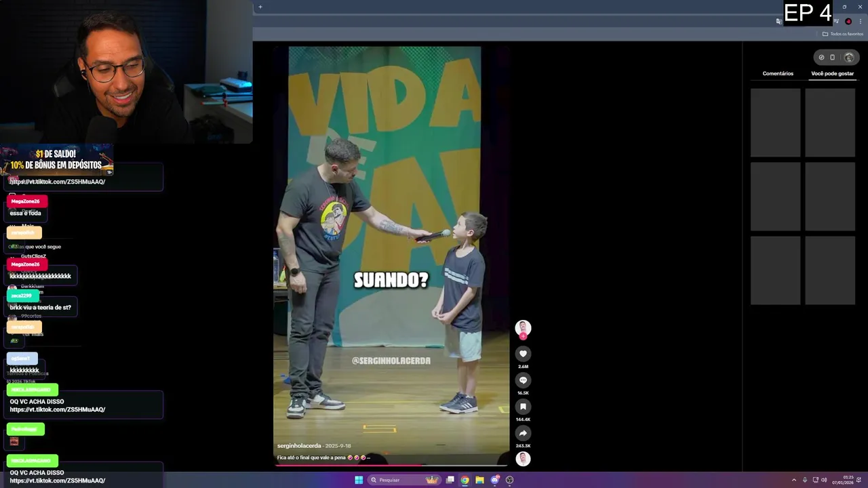The width and height of the screenshot is (868, 488).
Task: Click the video caption text
Action: (x=323, y=457)
